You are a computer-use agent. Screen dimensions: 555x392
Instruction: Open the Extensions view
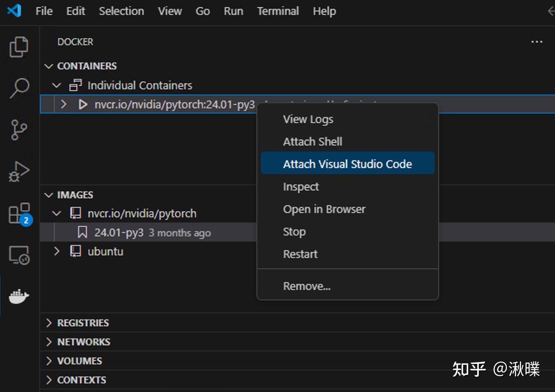click(19, 212)
